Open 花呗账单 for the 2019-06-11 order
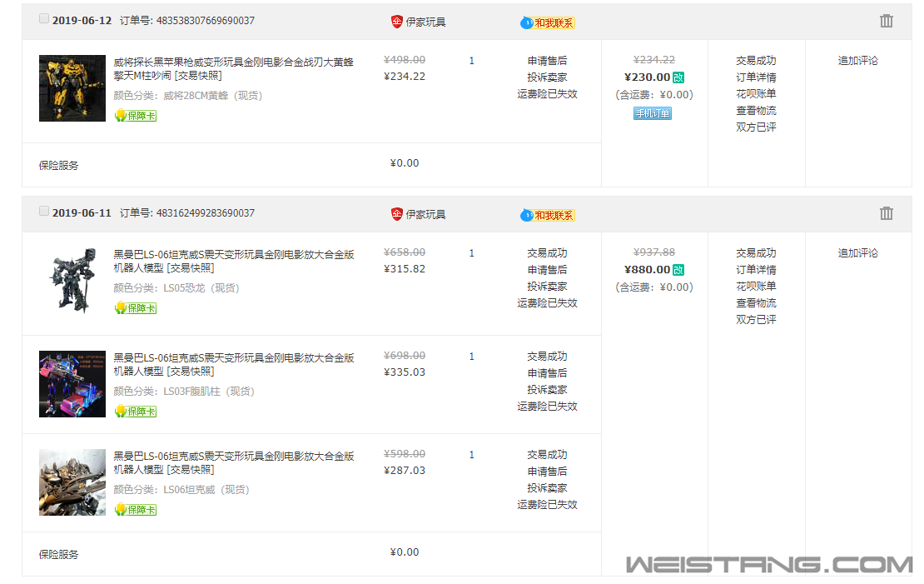The height and width of the screenshot is (584, 924). [x=756, y=286]
